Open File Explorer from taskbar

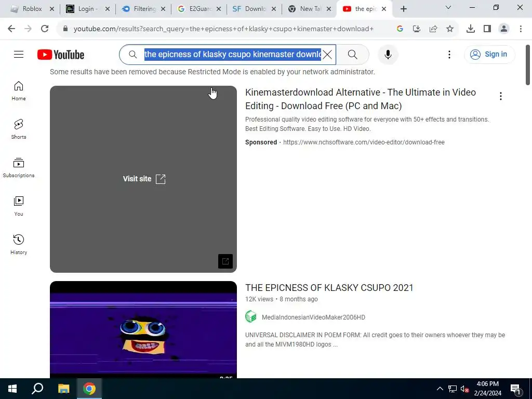point(63,389)
